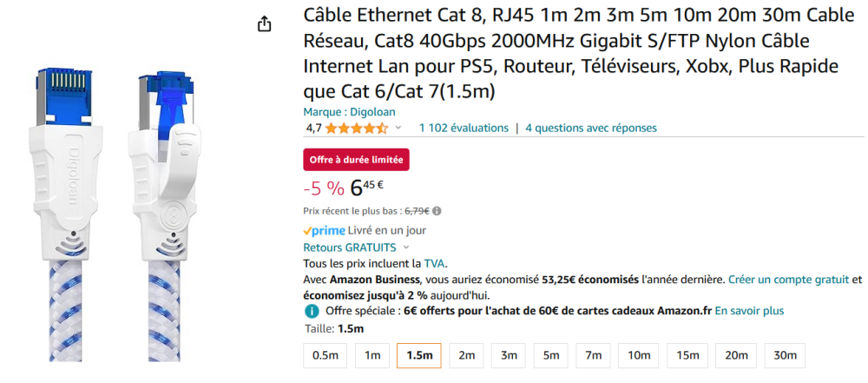Choose the 3m cable length
This screenshot has width=868, height=383.
pyautogui.click(x=509, y=355)
